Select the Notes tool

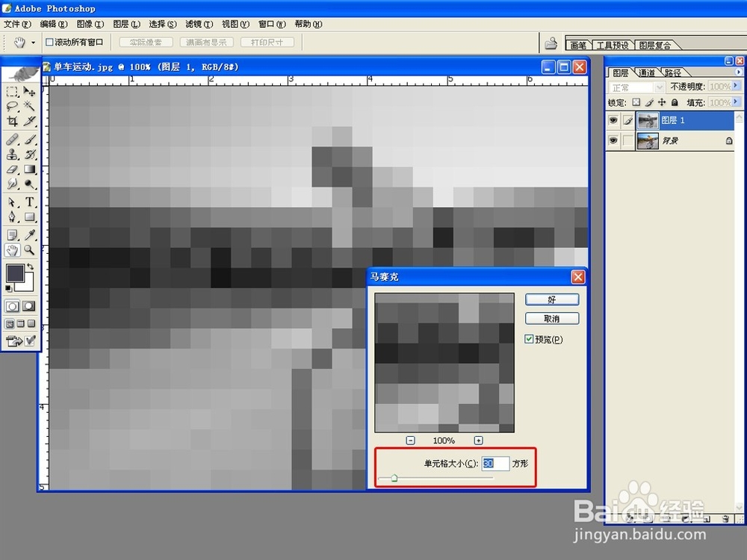(x=13, y=234)
